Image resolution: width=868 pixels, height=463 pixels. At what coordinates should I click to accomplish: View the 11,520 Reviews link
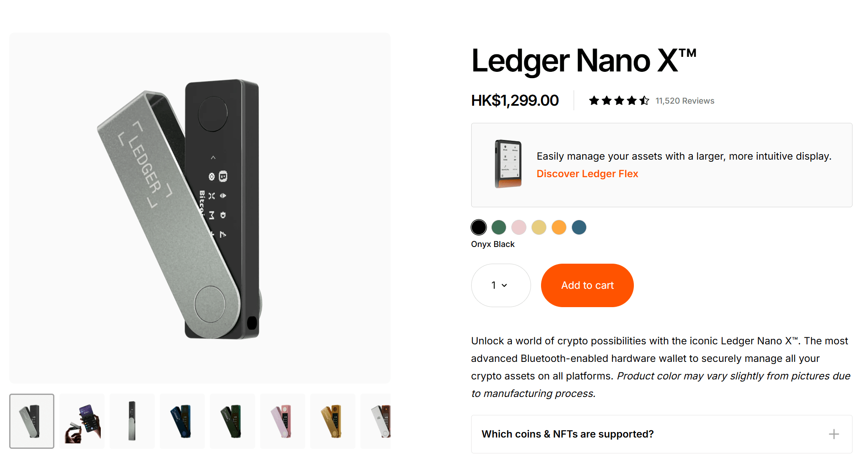point(684,101)
